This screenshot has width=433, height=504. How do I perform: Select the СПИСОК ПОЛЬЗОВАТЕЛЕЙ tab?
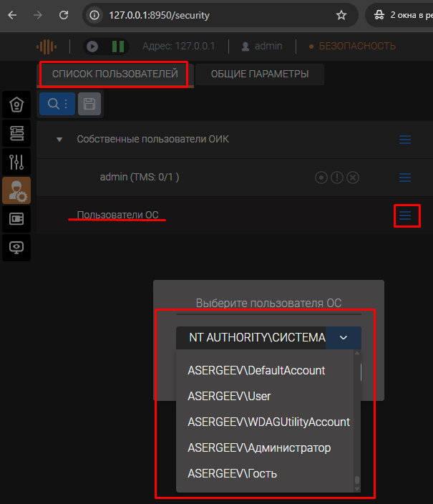click(114, 74)
